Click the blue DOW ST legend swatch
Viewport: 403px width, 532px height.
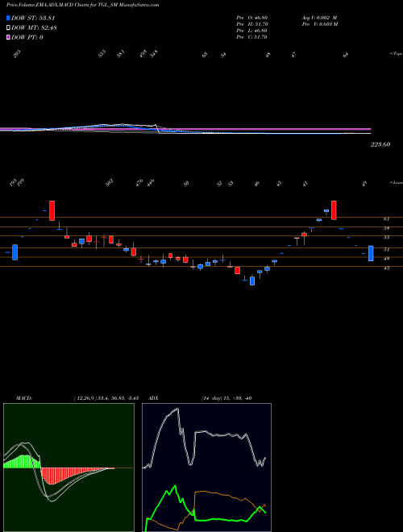pyautogui.click(x=9, y=18)
